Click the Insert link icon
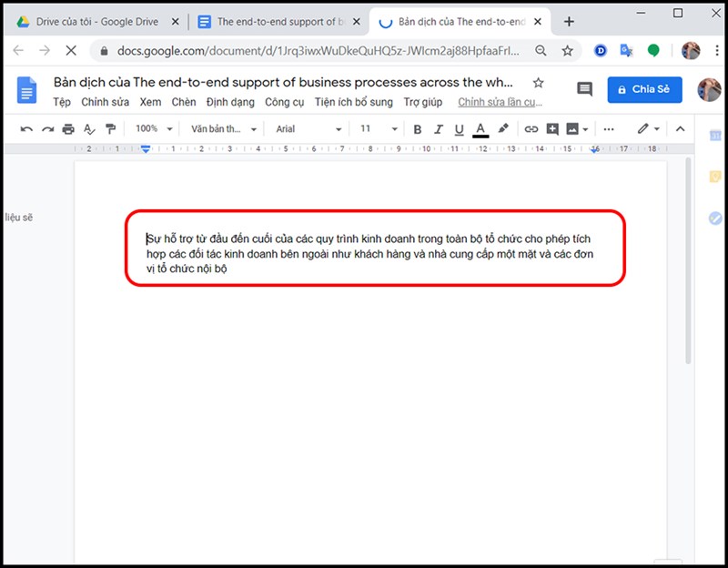 pos(531,129)
